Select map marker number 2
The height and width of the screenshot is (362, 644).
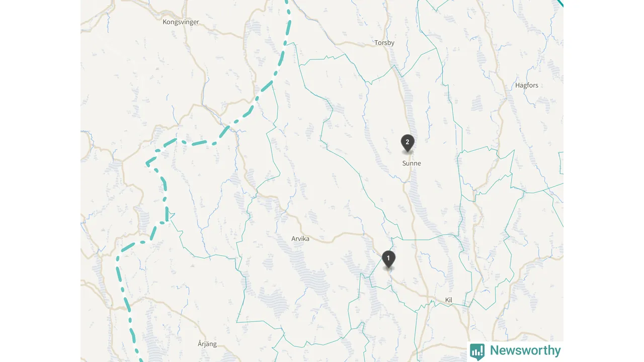tap(408, 142)
